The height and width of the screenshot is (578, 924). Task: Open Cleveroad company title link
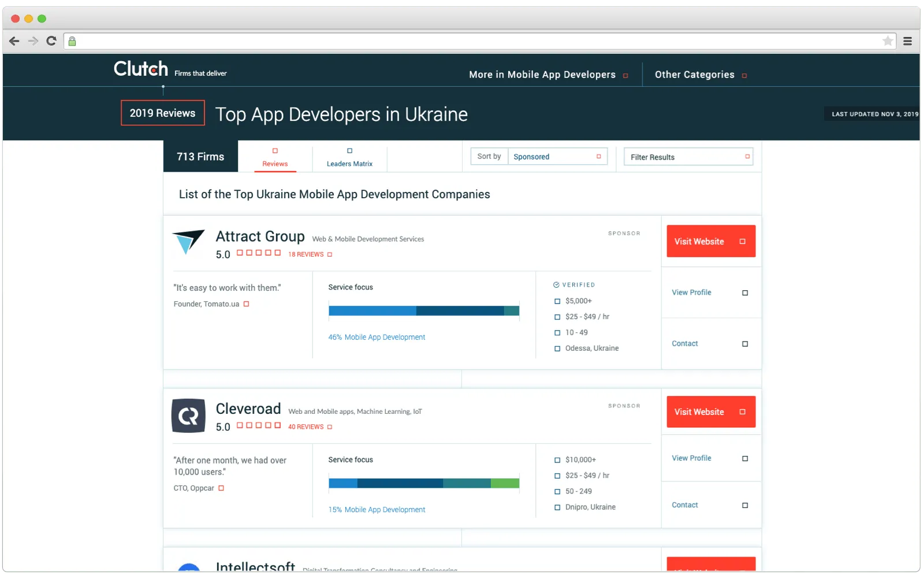pos(248,409)
